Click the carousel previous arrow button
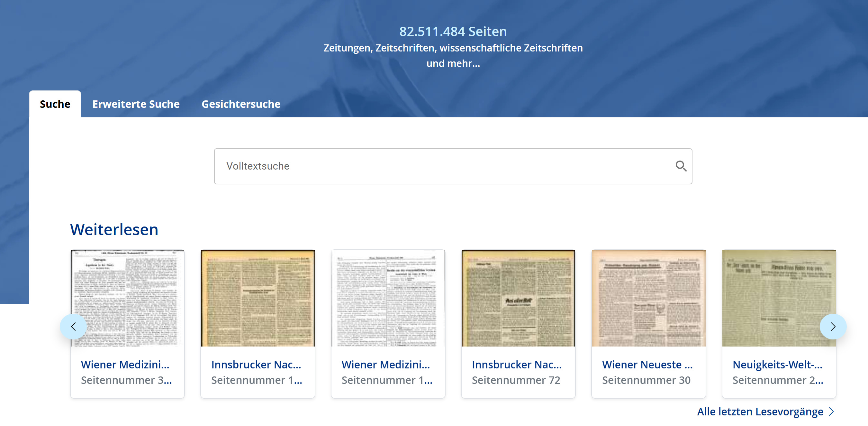868x426 pixels. [73, 326]
